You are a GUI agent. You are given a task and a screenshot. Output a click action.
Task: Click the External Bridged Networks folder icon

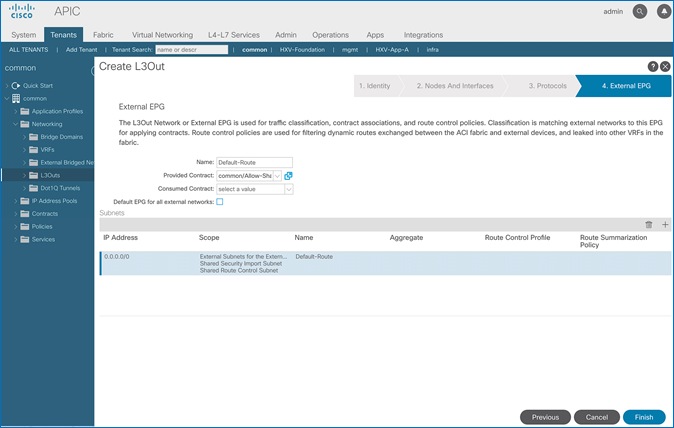click(34, 162)
